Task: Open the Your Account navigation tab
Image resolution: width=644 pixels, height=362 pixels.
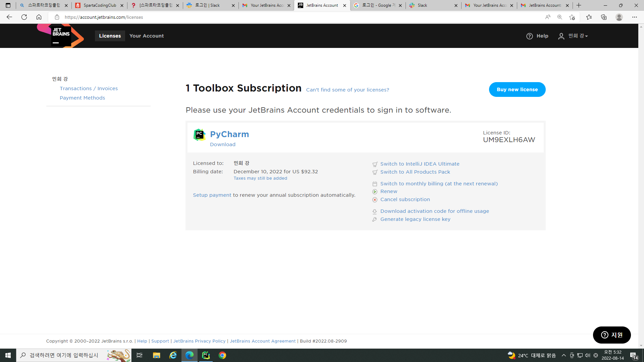Action: [x=147, y=36]
